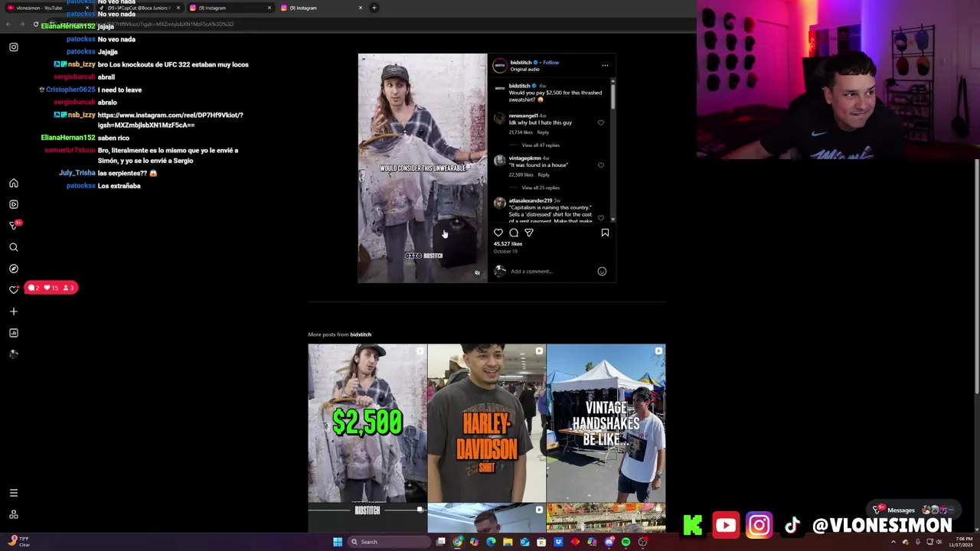Screen dimensions: 980x551
Task: Reload the page with browser refresh icon
Action: click(35, 24)
